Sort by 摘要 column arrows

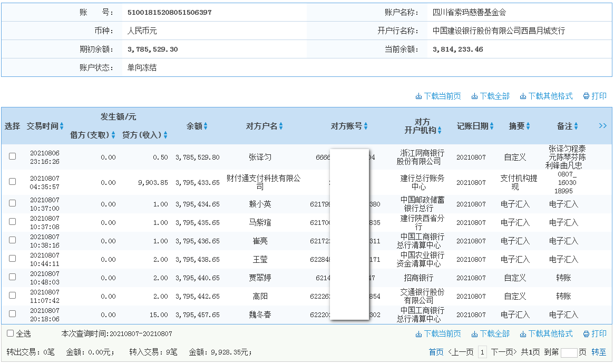[x=528, y=126]
